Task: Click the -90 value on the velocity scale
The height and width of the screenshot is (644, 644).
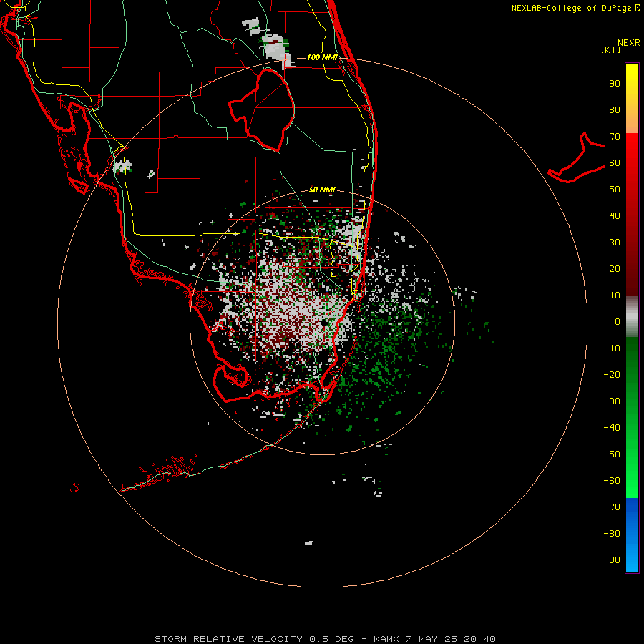Action: [612, 560]
